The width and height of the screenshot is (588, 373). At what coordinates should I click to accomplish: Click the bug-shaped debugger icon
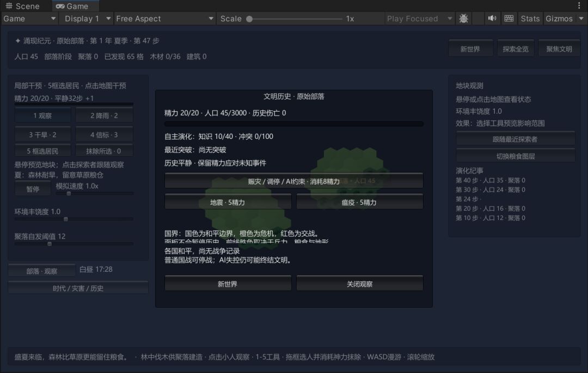[463, 19]
